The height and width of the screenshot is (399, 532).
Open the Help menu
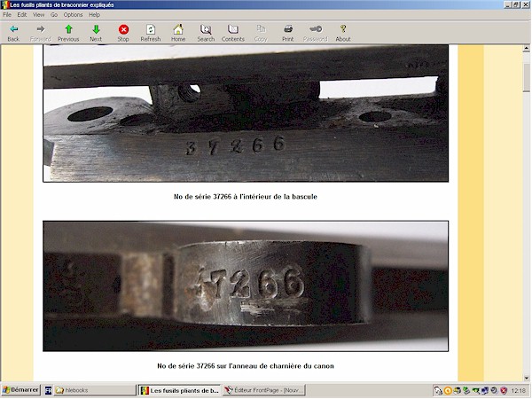pos(94,14)
